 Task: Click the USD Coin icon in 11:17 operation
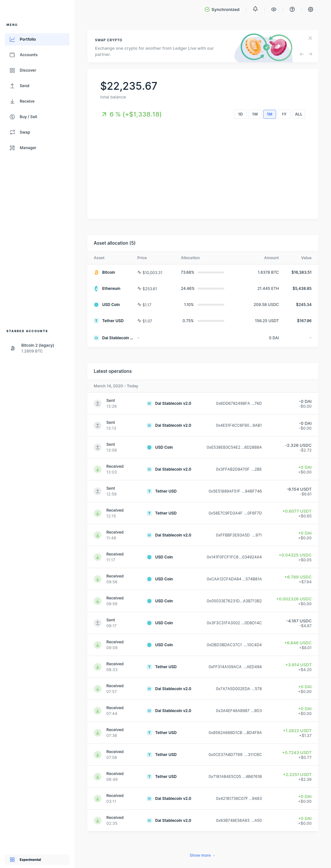point(149,557)
